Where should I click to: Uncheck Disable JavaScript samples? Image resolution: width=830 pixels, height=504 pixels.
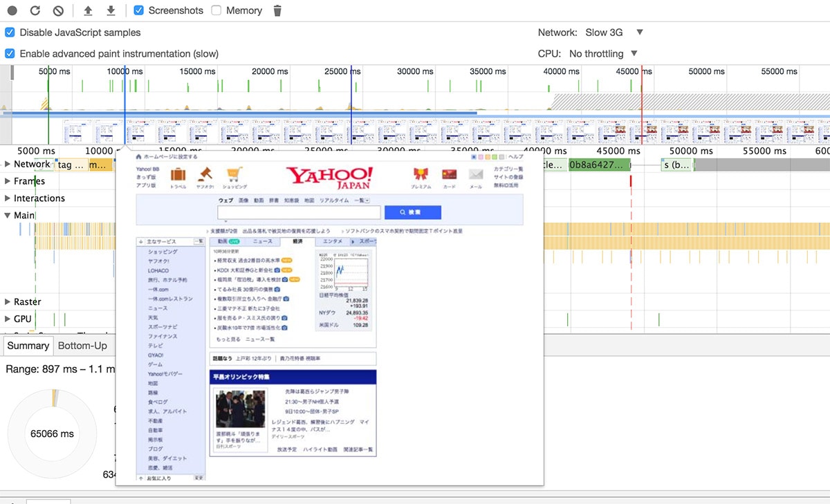tap(10, 32)
